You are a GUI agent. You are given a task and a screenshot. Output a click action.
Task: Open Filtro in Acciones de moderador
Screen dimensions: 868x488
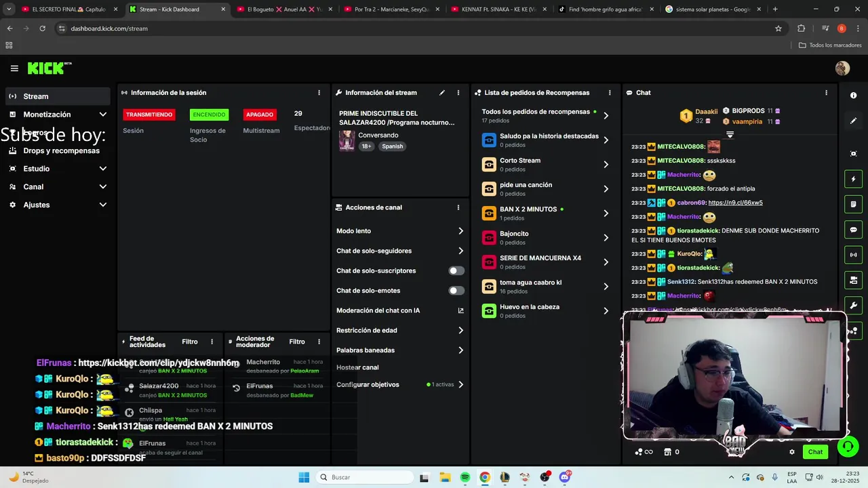(x=297, y=342)
